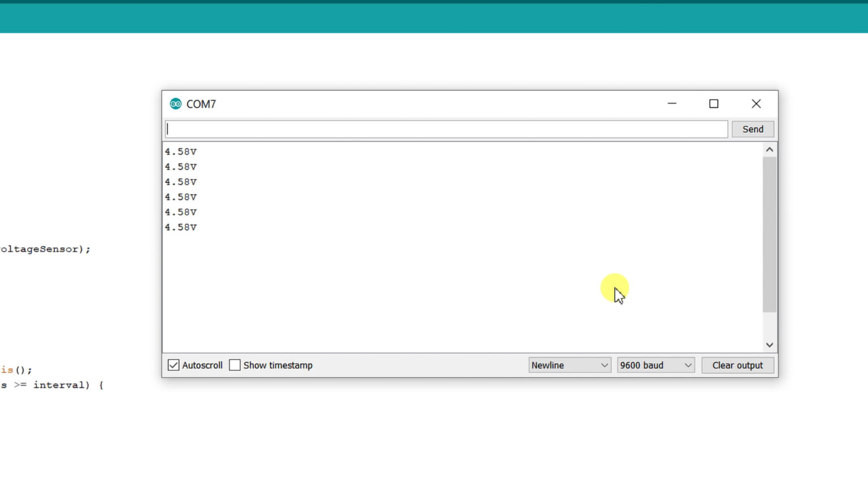Image resolution: width=868 pixels, height=488 pixels.
Task: Click the code line ending with oltageSensor);
Action: pos(45,249)
